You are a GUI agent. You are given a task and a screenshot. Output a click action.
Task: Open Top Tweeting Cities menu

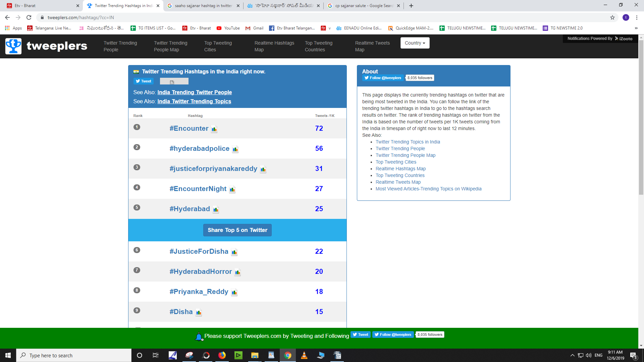[x=218, y=46]
